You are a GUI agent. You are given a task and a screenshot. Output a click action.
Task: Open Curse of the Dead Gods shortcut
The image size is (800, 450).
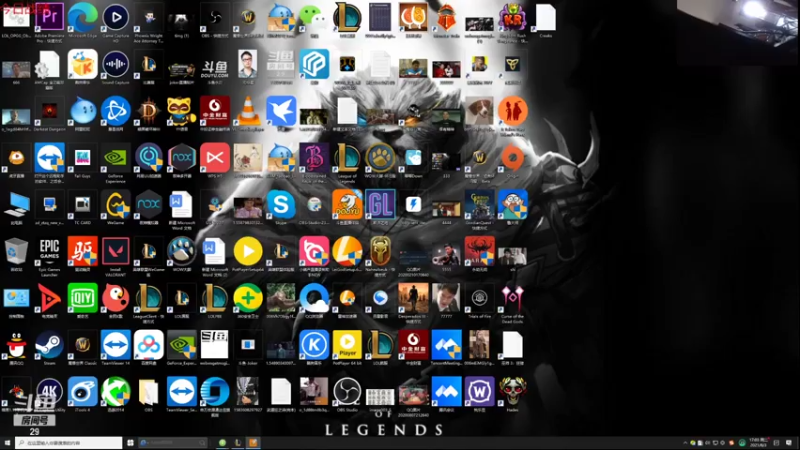(x=512, y=298)
